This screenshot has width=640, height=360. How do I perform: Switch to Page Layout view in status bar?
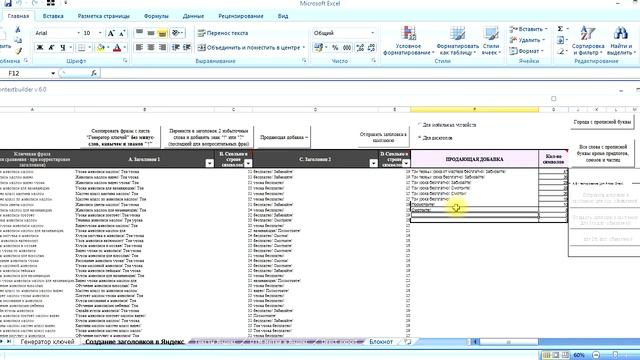pyautogui.click(x=556, y=355)
